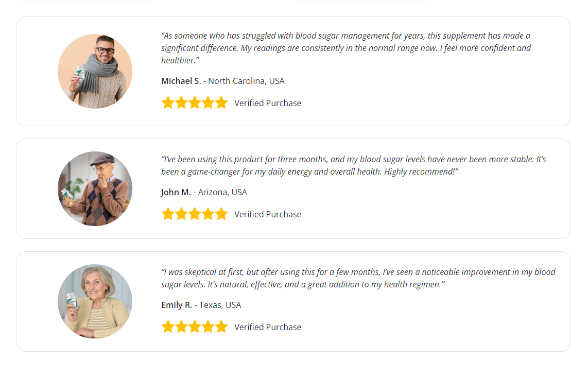Click Verified Purchase label under Michael S.

click(x=268, y=103)
